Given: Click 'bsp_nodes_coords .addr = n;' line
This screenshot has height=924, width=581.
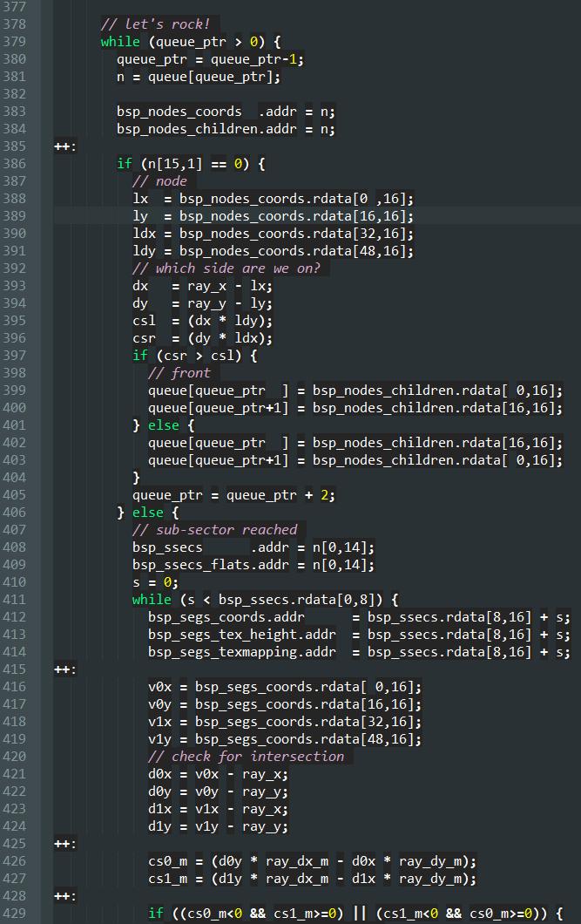Looking at the screenshot, I should click(226, 112).
